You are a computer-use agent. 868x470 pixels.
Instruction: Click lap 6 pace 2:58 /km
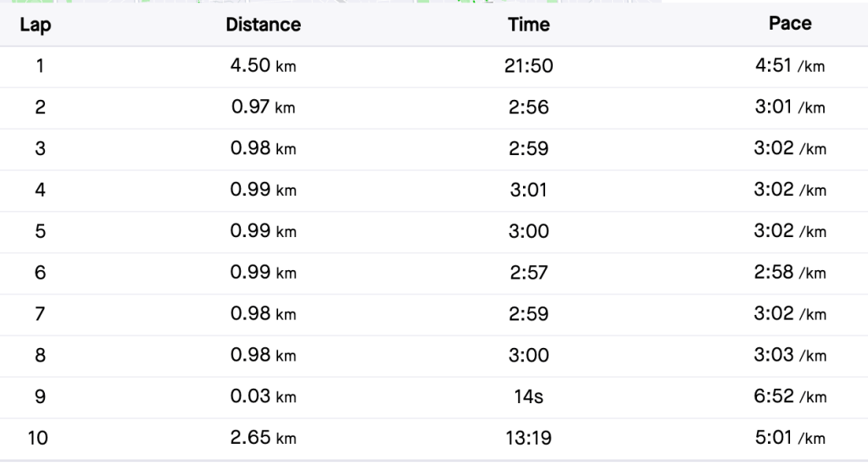(790, 272)
